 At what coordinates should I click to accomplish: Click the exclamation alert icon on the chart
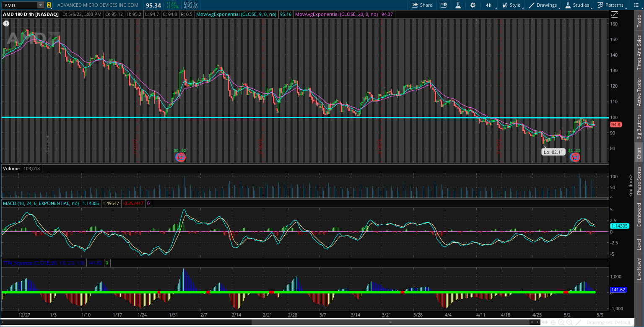[6, 23]
